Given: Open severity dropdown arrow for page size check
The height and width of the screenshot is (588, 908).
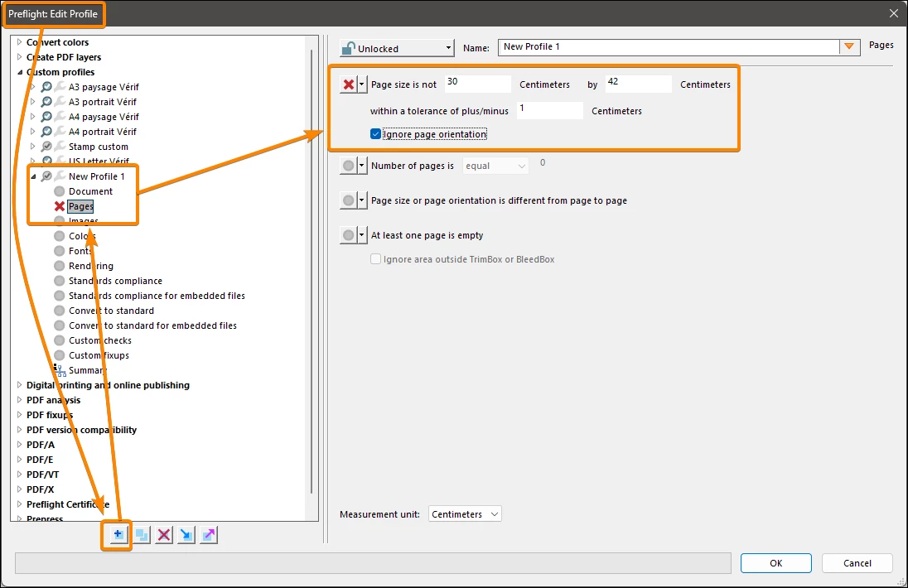Looking at the screenshot, I should [362, 84].
